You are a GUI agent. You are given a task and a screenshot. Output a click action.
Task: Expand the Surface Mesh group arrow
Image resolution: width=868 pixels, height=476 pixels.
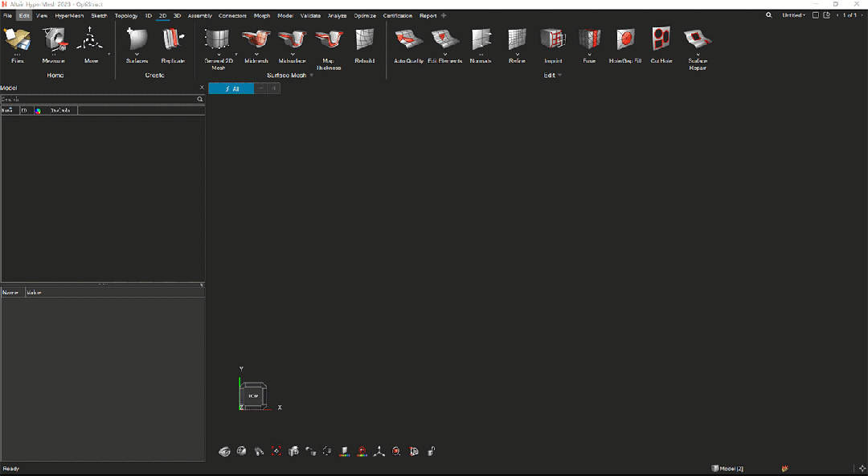311,76
